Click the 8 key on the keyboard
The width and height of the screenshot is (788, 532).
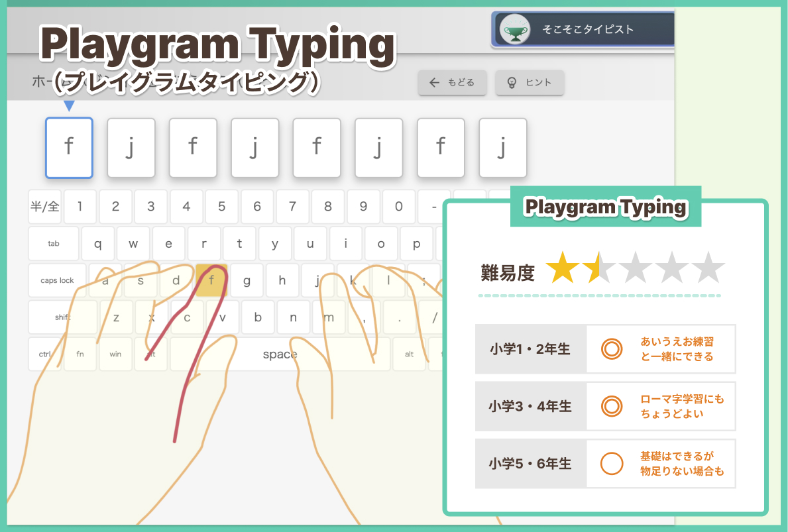pyautogui.click(x=328, y=207)
